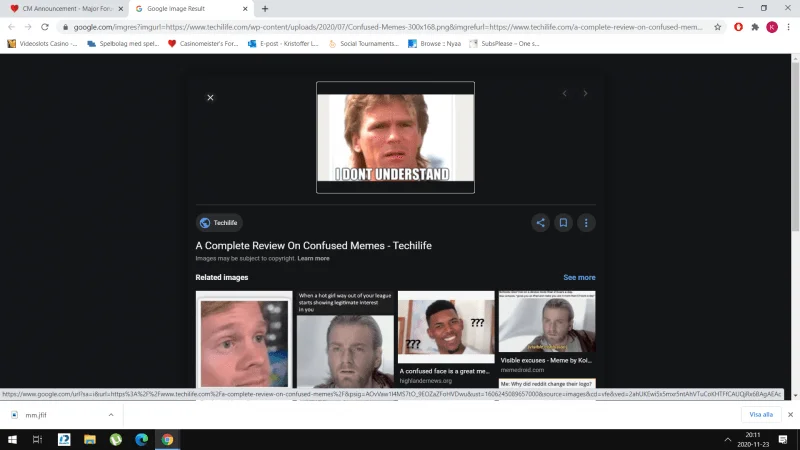Share the image via share icon
Screen dimensions: 800x450
click(x=540, y=222)
